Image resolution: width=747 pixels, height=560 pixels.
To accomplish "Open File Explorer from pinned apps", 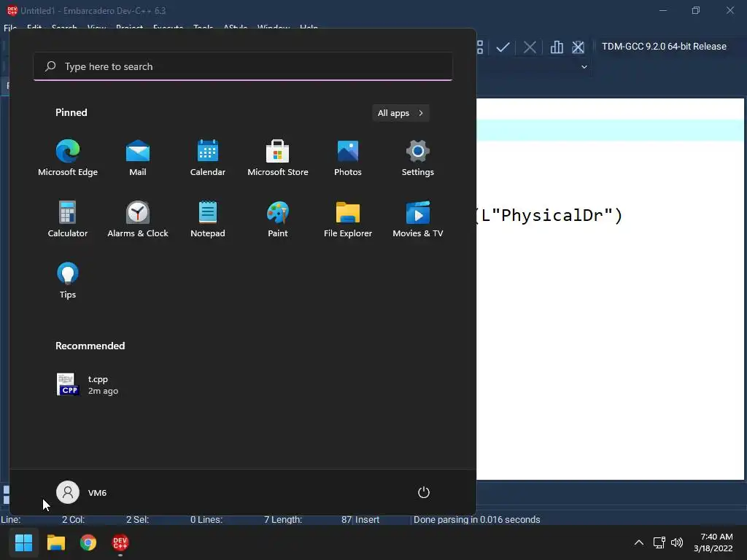I will (x=348, y=219).
